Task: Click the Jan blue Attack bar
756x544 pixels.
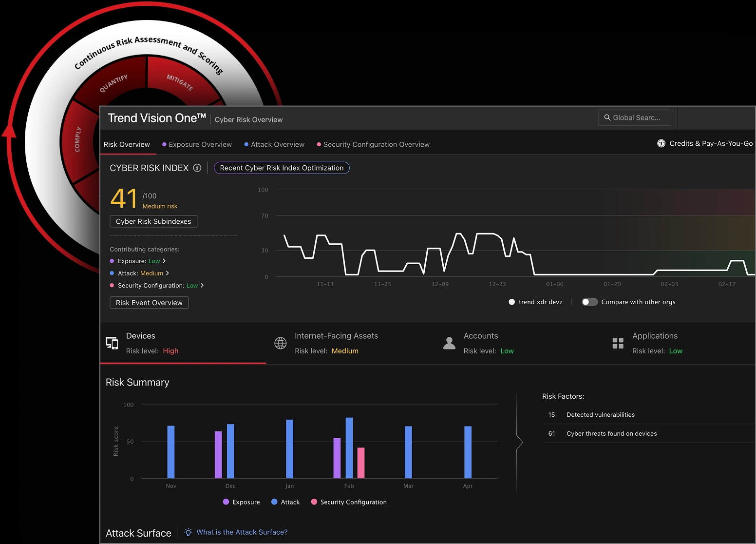Action: tap(289, 449)
